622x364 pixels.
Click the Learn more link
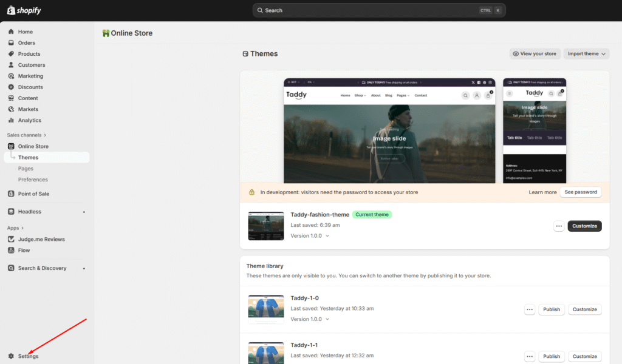click(542, 192)
